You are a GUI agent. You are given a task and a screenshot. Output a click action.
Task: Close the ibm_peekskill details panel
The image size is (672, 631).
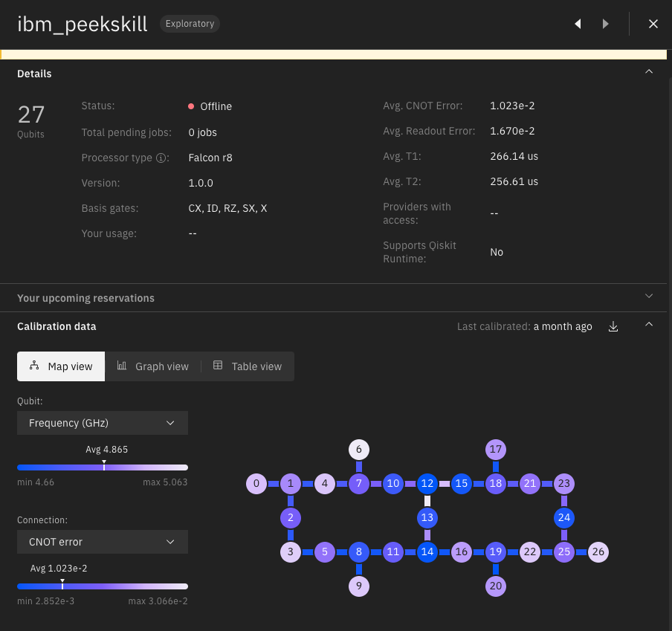click(x=653, y=24)
